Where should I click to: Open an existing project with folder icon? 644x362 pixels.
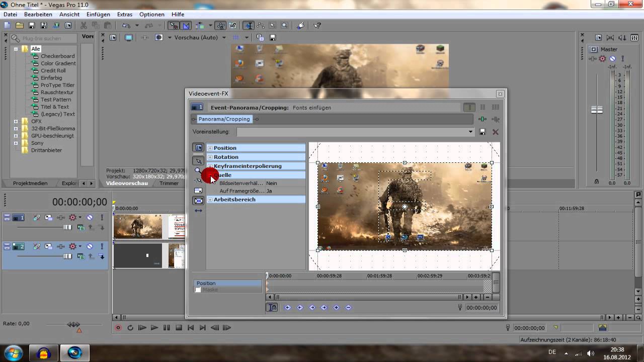[x=20, y=25]
